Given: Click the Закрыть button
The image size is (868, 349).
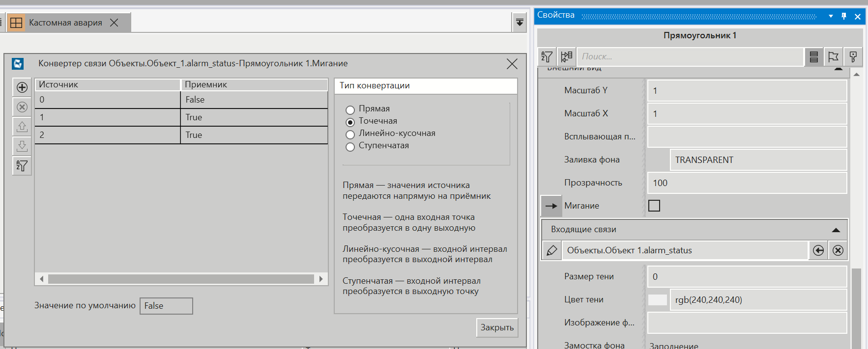Looking at the screenshot, I should coord(497,327).
